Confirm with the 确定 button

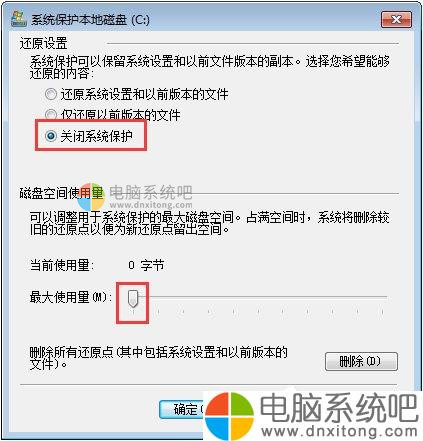[182, 409]
